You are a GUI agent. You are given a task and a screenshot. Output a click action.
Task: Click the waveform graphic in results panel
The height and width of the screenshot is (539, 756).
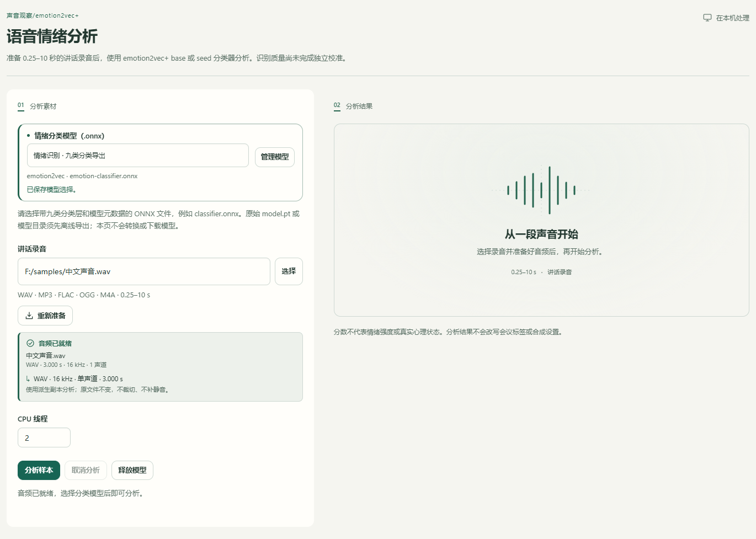[x=541, y=190]
